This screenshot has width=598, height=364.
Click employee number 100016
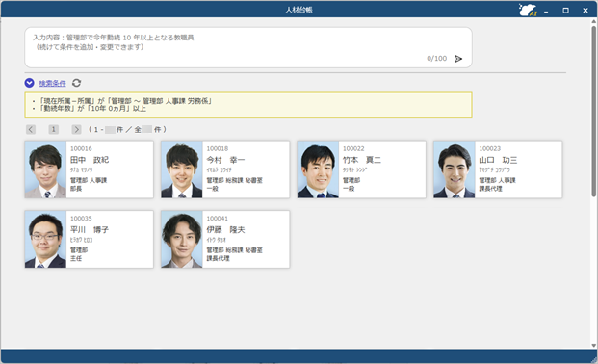(81, 148)
